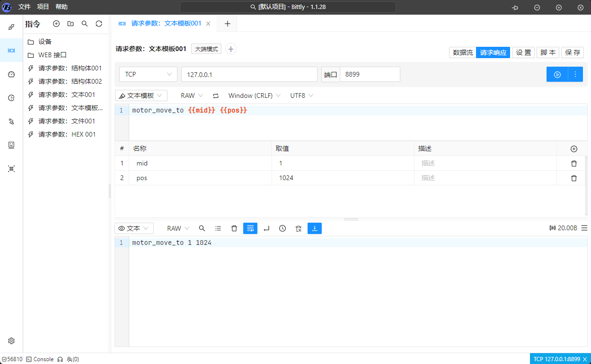Open the UTF8 encoding dropdown
The image size is (591, 364).
click(x=301, y=95)
